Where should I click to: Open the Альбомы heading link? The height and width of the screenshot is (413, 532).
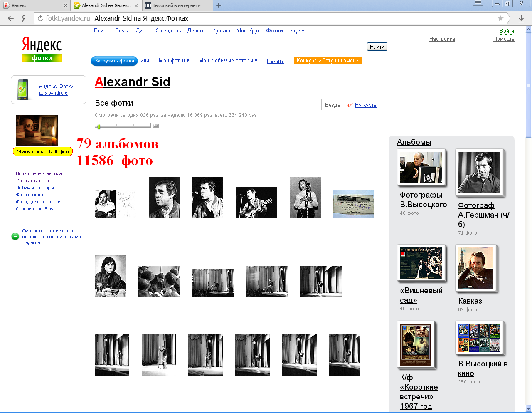point(414,142)
